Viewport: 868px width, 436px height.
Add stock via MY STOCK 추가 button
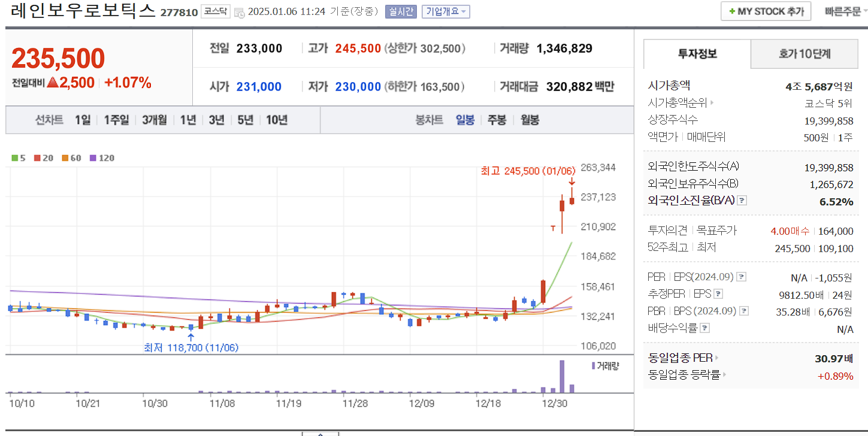point(766,11)
